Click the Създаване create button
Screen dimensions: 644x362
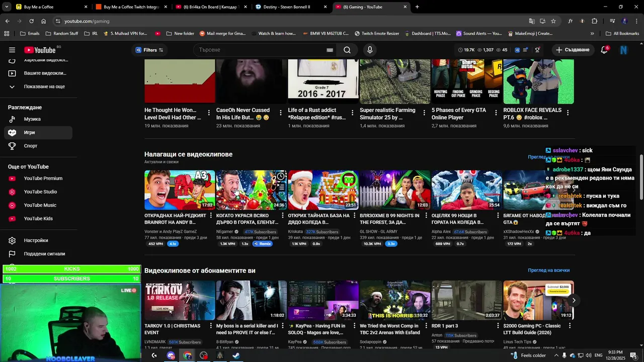click(x=573, y=50)
